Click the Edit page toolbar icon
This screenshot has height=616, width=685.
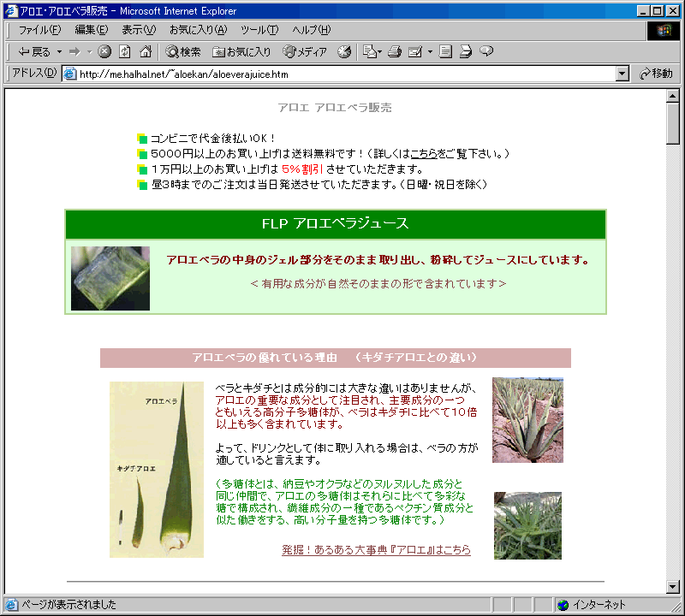[415, 51]
